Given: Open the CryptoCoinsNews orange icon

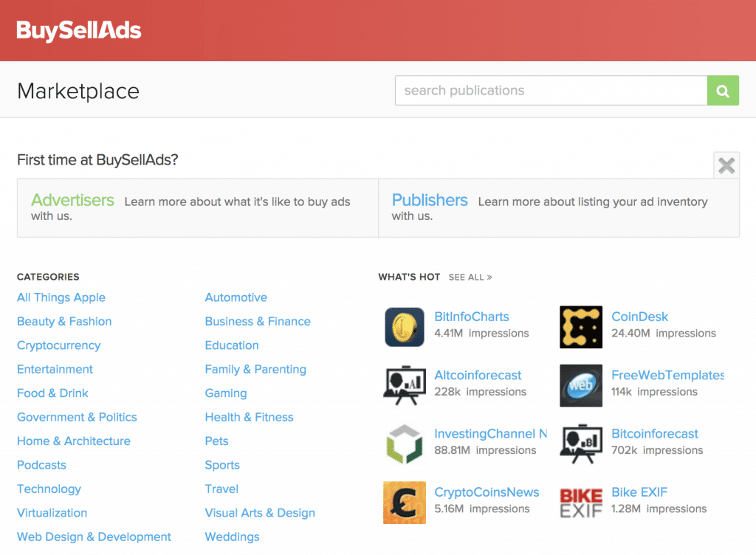Looking at the screenshot, I should (x=405, y=502).
